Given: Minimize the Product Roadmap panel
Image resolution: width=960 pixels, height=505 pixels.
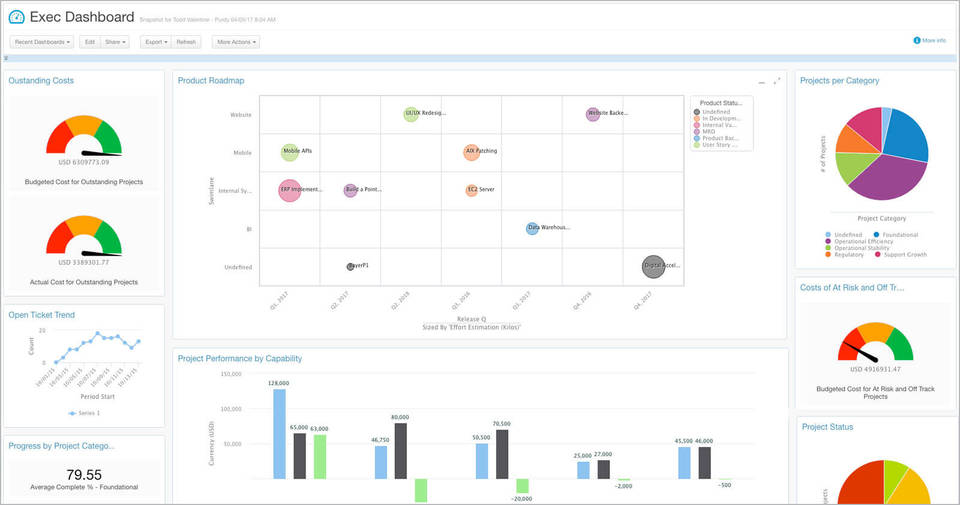Looking at the screenshot, I should tap(761, 81).
